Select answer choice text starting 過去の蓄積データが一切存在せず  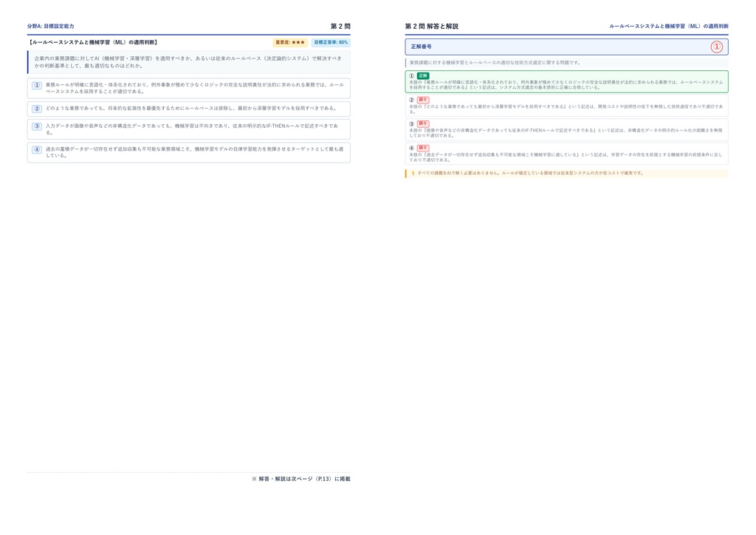(x=195, y=152)
